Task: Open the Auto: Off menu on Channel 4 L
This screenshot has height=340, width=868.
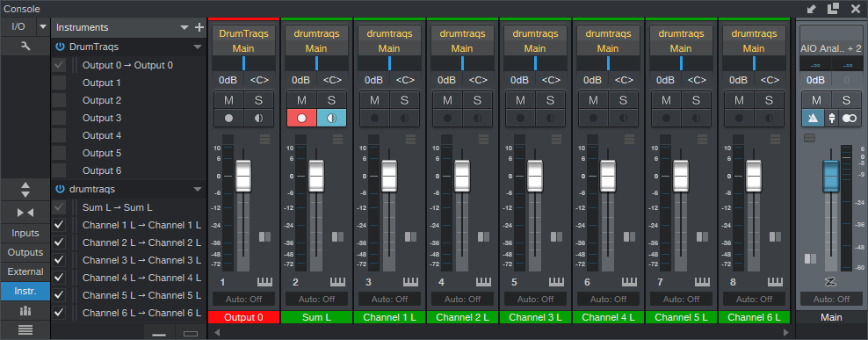Action: pos(608,299)
